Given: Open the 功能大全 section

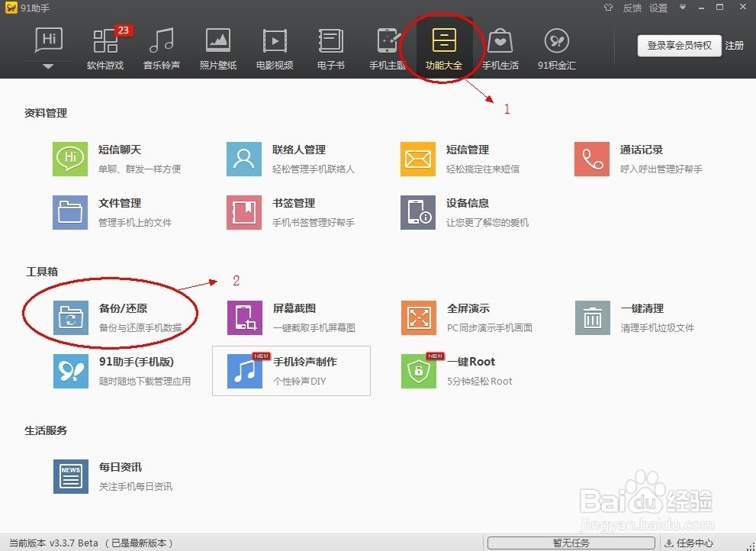Looking at the screenshot, I should click(443, 46).
